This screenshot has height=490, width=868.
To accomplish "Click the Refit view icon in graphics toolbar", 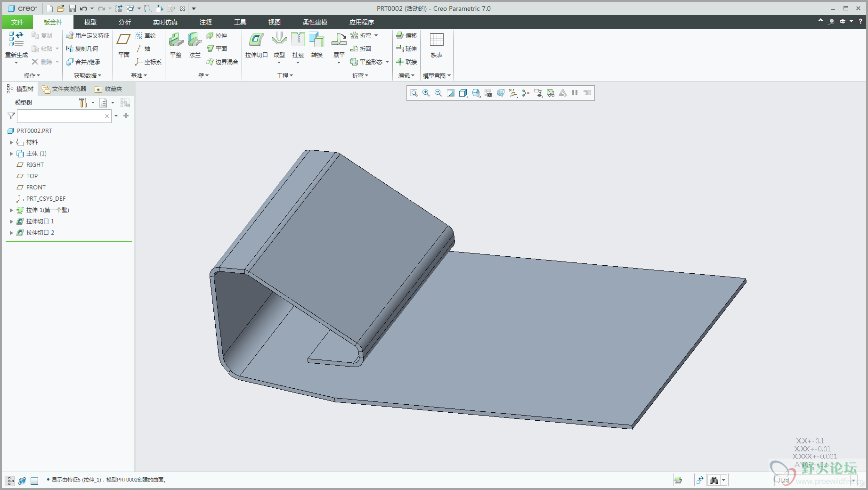I will [x=414, y=93].
